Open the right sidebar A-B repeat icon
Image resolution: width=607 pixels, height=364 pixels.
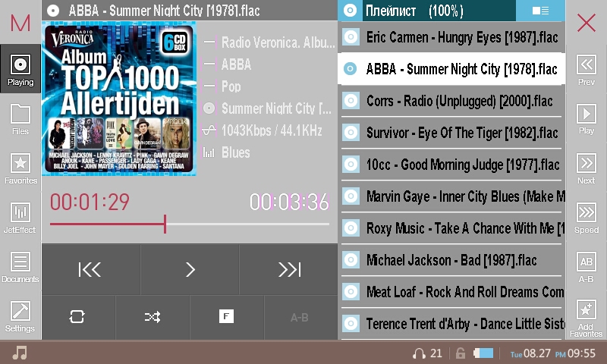click(586, 267)
